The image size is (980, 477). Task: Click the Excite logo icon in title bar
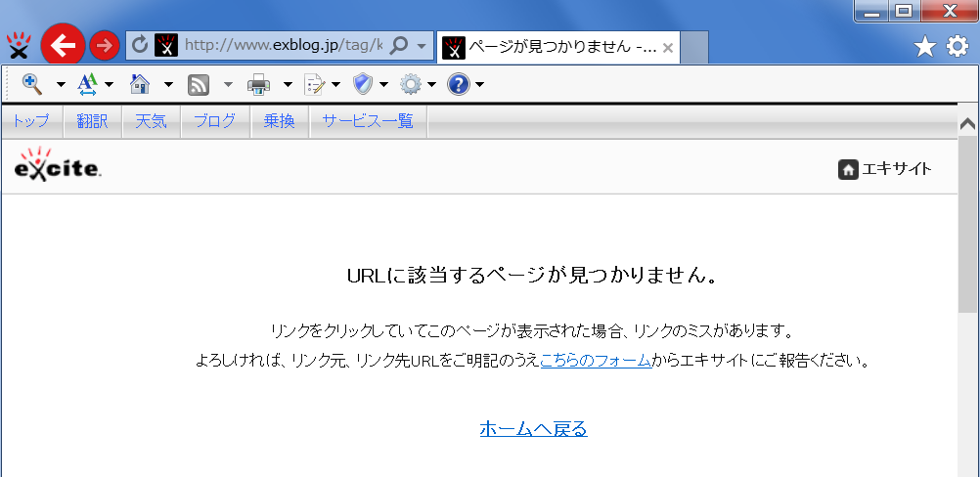tap(19, 46)
